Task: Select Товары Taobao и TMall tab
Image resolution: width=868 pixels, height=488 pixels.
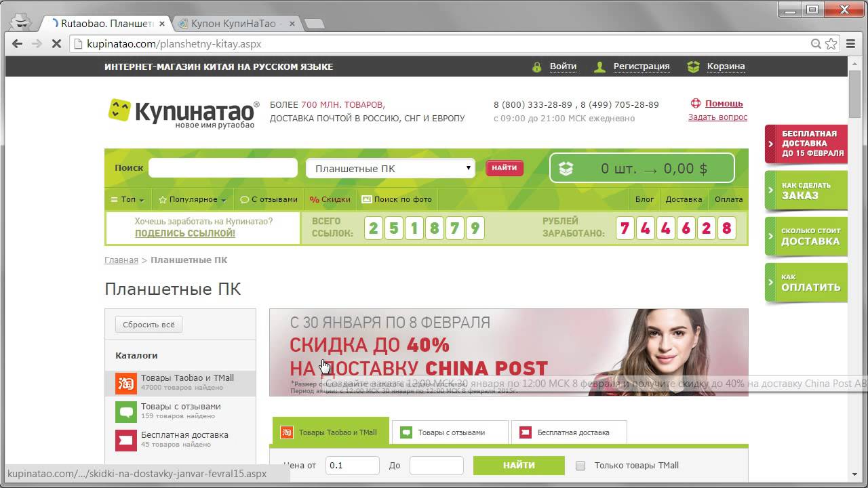Action: click(331, 432)
